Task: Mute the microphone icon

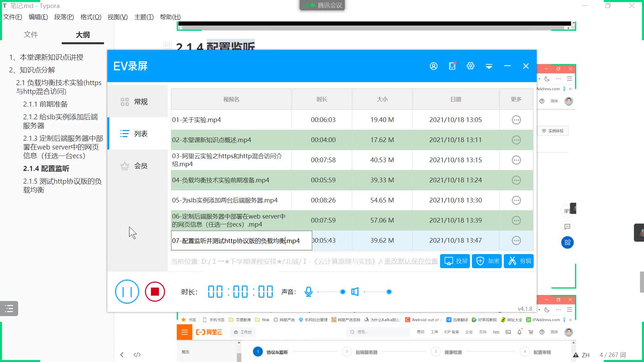Action: pyautogui.click(x=309, y=292)
